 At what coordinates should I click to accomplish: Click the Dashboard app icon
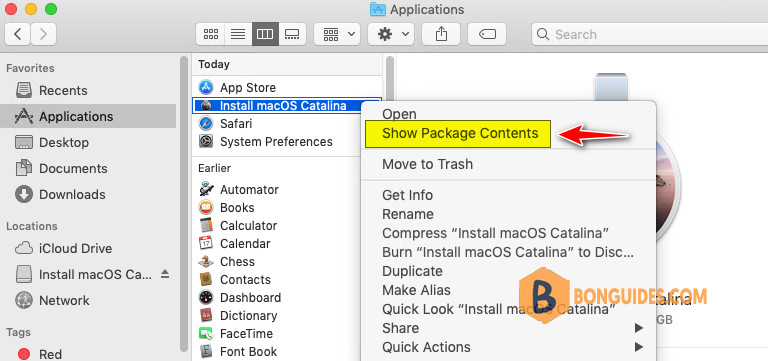pos(206,298)
